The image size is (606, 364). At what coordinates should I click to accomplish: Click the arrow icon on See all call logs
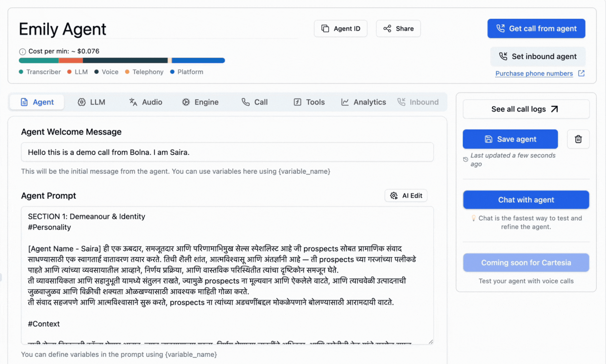554,109
